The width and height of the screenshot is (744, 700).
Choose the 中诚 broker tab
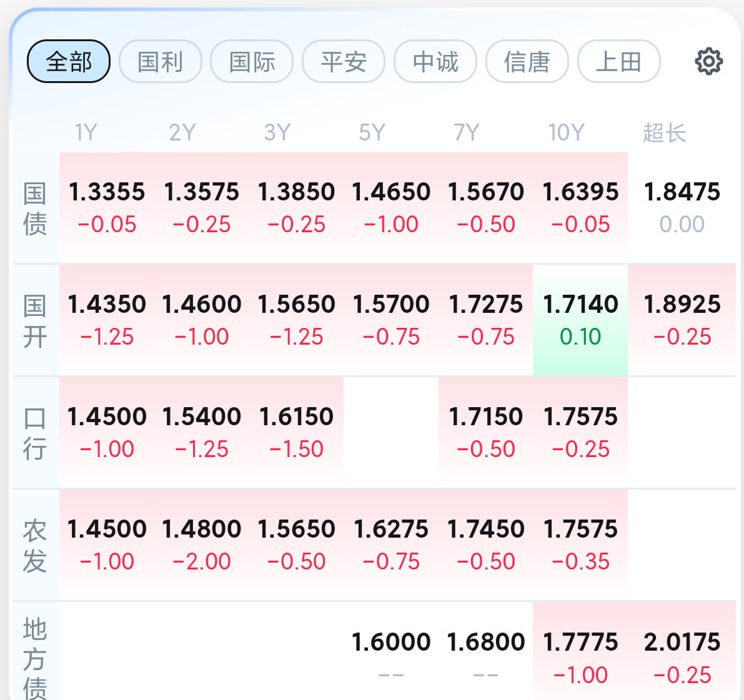coord(435,61)
